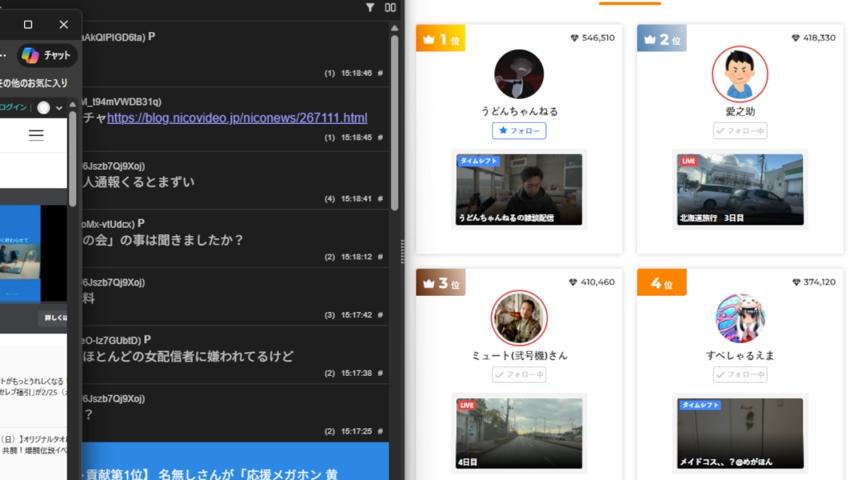Screen dimensions: 854x480
Task: Click hash icon of 15:18:46 comment
Action: 380,73
